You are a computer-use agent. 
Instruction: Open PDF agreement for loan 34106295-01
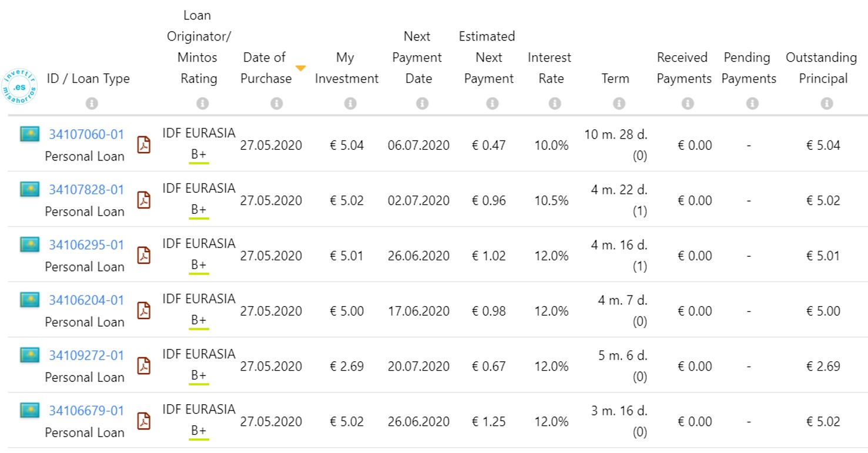pyautogui.click(x=144, y=256)
